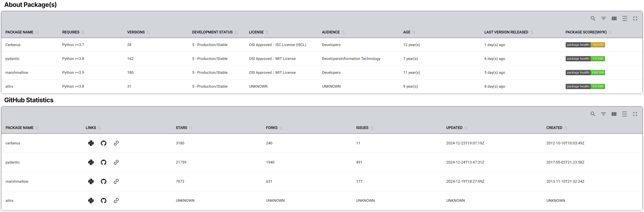
Task: Show column chooser in About Package(s) table
Action: (614, 19)
